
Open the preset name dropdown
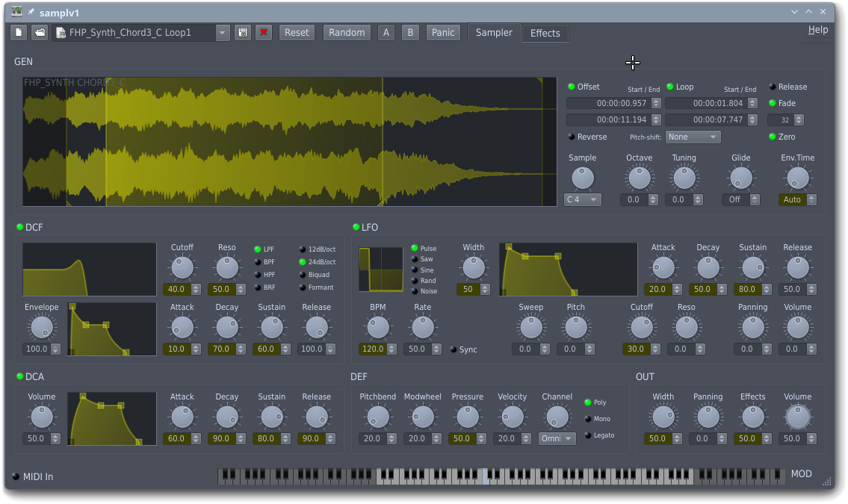point(223,32)
